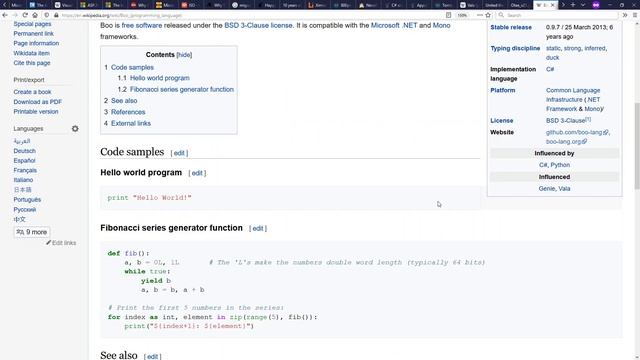Open 'Printable version' sidebar link

36,111
